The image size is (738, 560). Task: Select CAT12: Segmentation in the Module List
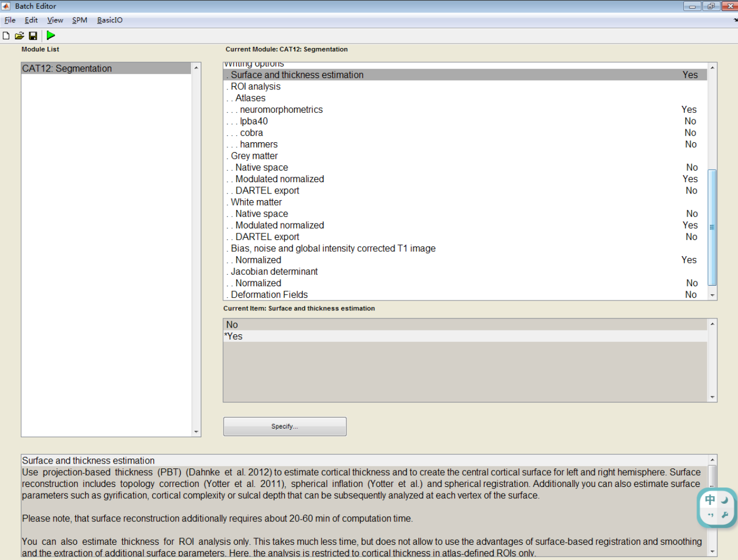pyautogui.click(x=106, y=68)
